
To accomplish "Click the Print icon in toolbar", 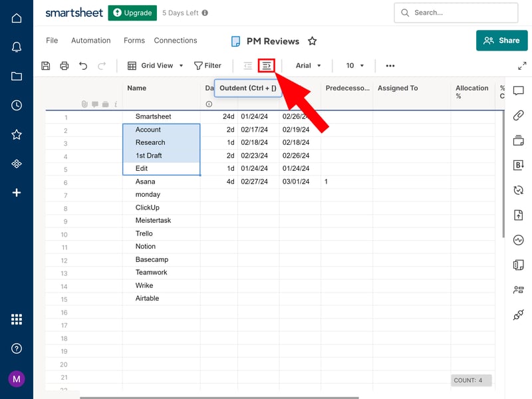I will pos(64,65).
